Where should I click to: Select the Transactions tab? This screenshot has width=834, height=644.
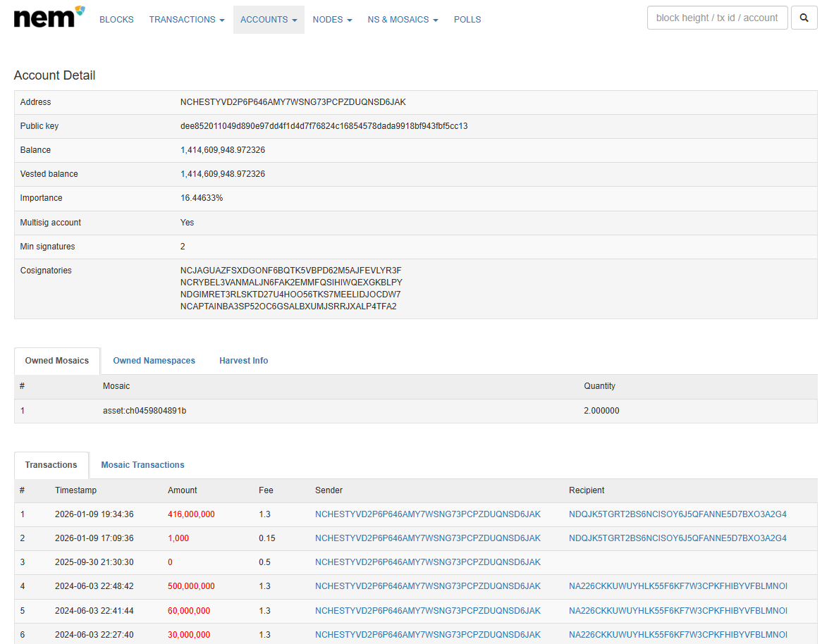click(51, 465)
